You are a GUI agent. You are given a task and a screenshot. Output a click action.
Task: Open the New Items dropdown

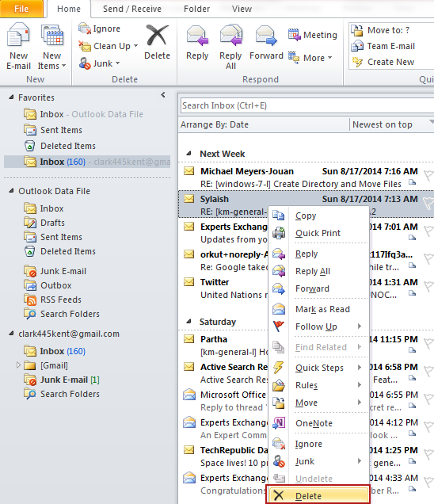51,60
